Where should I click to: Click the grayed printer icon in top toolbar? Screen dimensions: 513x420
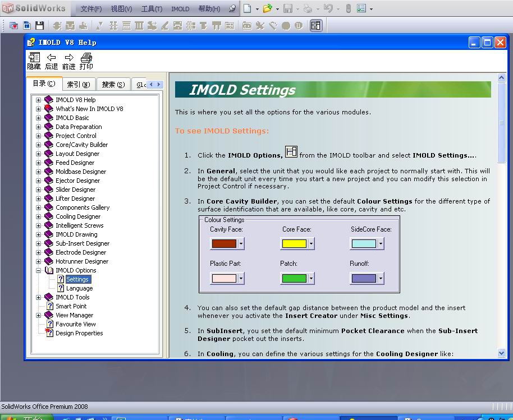[x=308, y=8]
